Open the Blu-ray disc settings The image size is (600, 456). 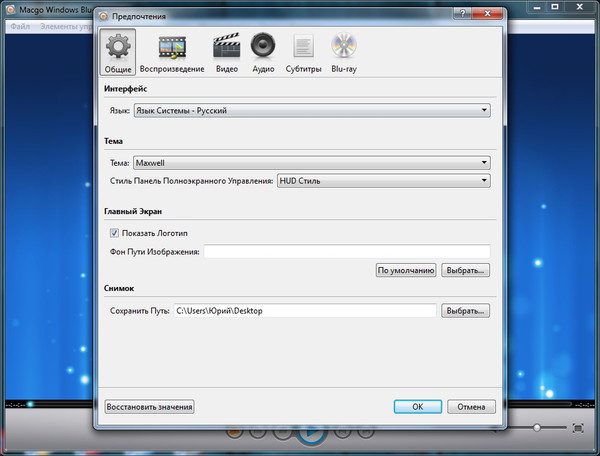click(344, 53)
